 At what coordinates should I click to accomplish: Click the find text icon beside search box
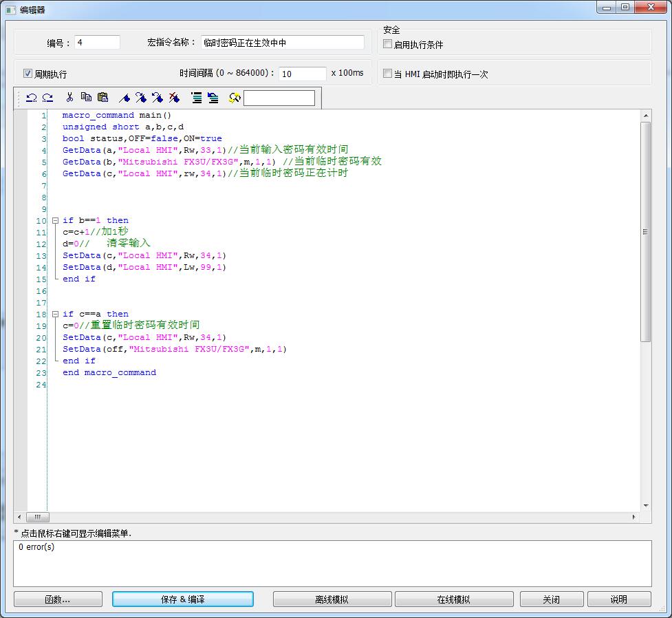(x=235, y=98)
